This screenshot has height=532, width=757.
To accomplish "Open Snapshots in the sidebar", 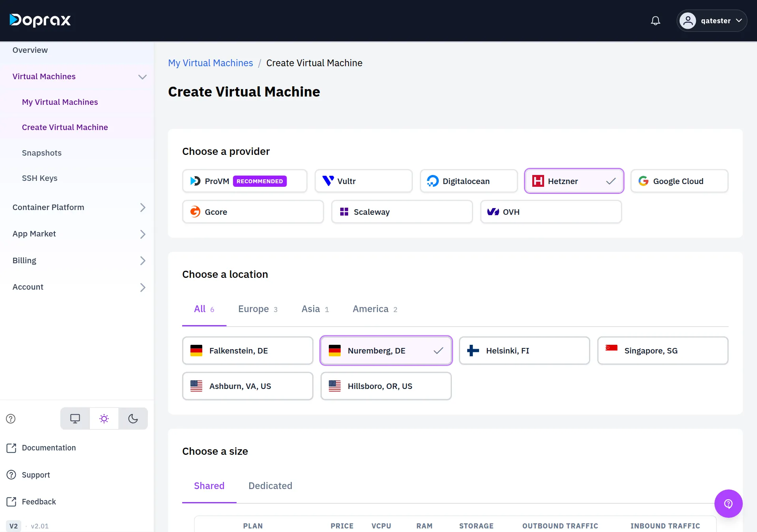I will (42, 153).
